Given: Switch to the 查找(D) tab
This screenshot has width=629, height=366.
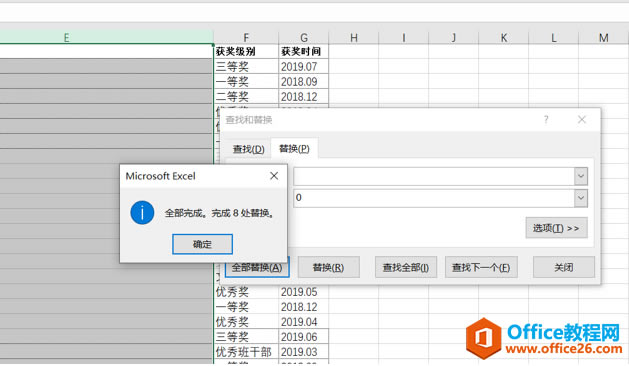Looking at the screenshot, I should pyautogui.click(x=248, y=149).
